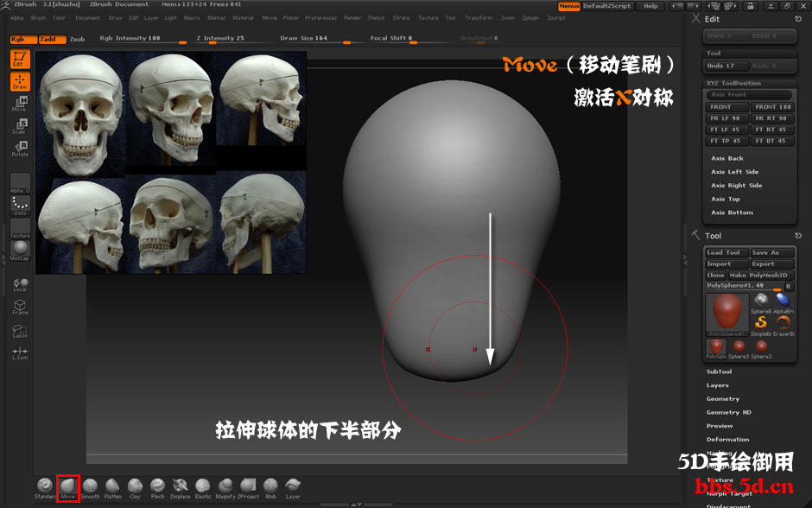Collapse the Tool palette header
Image resolution: width=812 pixels, height=508 pixels.
coord(713,236)
